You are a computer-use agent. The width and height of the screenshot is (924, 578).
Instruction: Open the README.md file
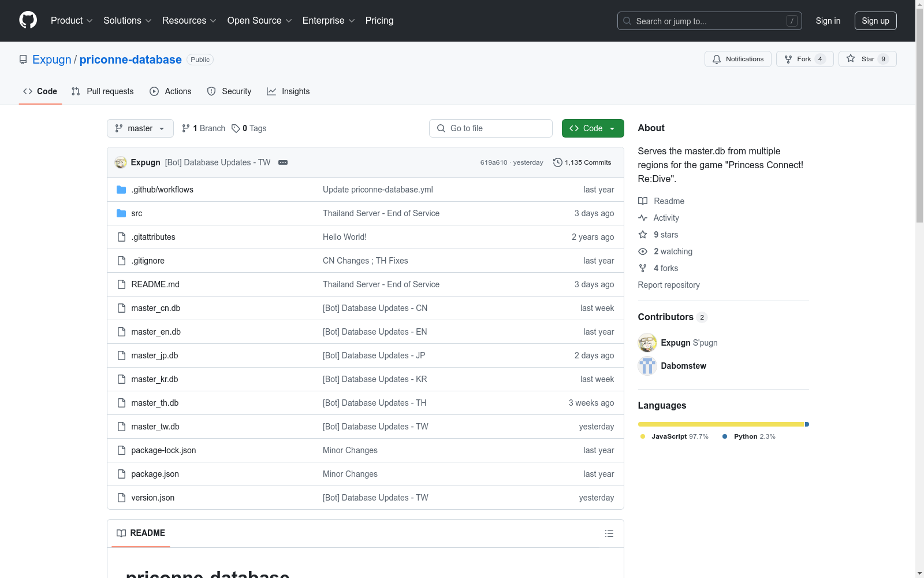click(155, 284)
